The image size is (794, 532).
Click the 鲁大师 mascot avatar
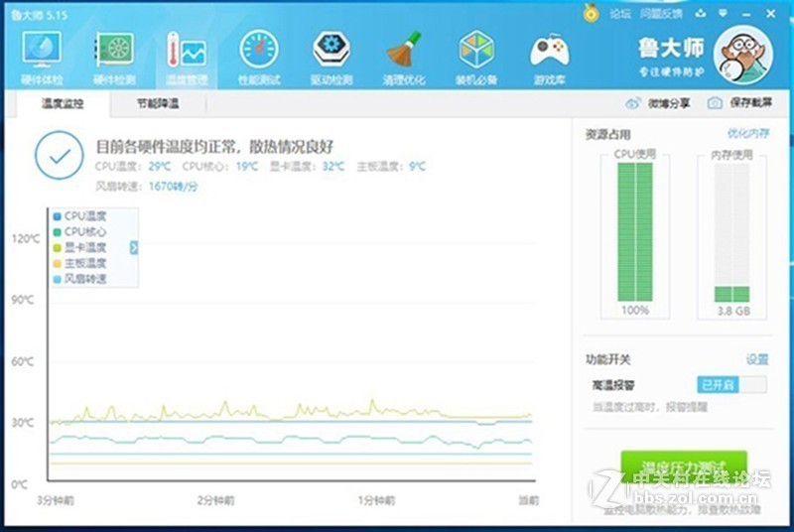click(742, 56)
